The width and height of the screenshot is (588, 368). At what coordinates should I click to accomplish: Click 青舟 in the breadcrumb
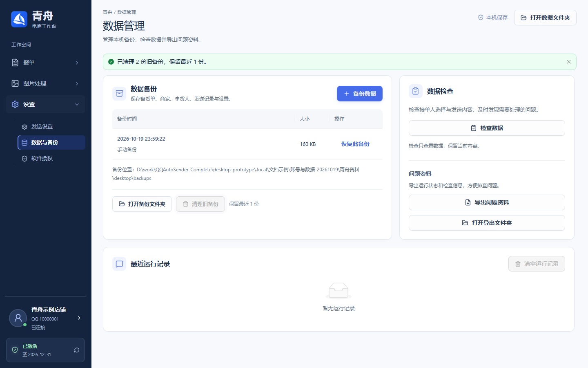(107, 12)
